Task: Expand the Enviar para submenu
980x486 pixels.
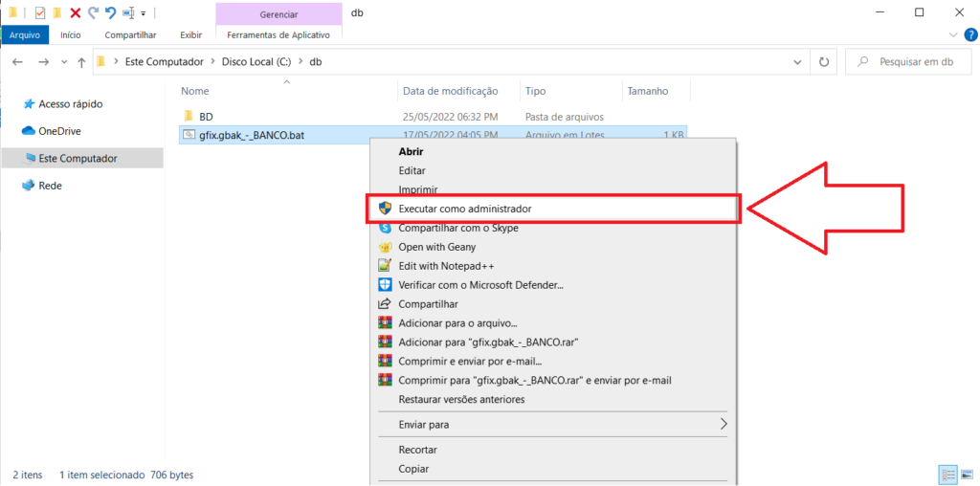Action: 724,424
